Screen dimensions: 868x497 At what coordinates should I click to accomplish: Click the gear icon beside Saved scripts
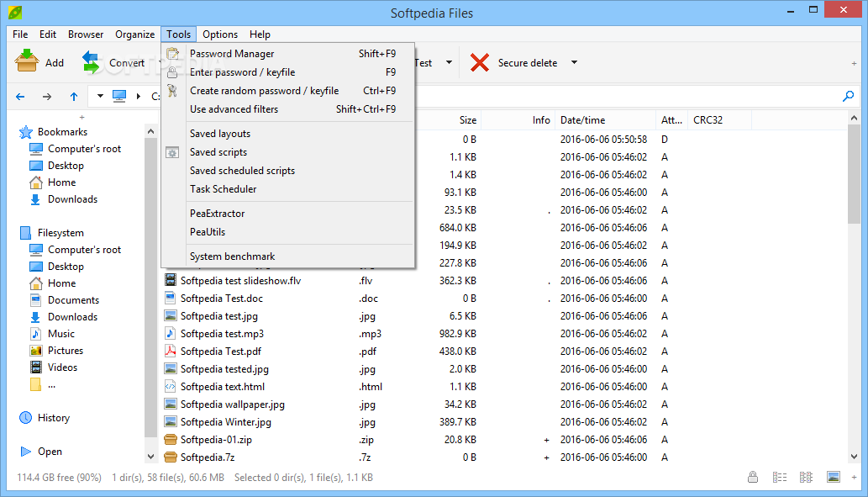pyautogui.click(x=172, y=152)
